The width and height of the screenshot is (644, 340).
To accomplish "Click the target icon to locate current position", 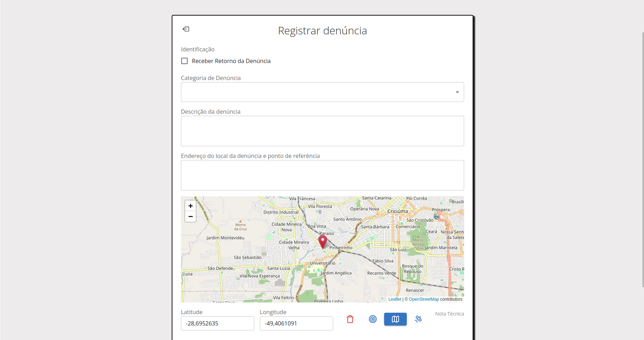I will [x=372, y=319].
